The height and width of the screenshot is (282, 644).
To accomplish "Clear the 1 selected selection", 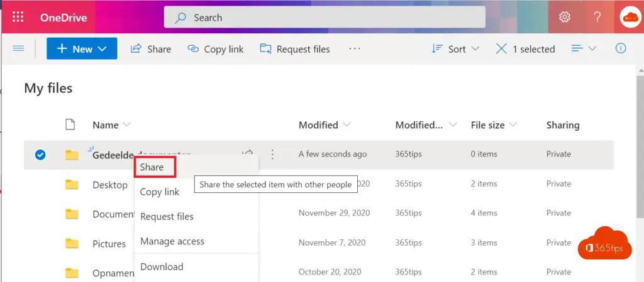I will (x=501, y=49).
